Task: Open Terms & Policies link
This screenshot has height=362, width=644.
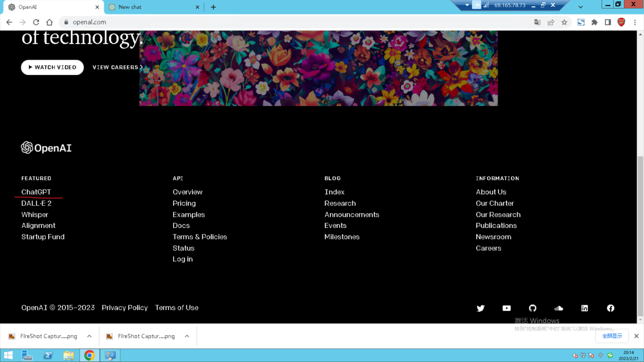Action: 200,237
